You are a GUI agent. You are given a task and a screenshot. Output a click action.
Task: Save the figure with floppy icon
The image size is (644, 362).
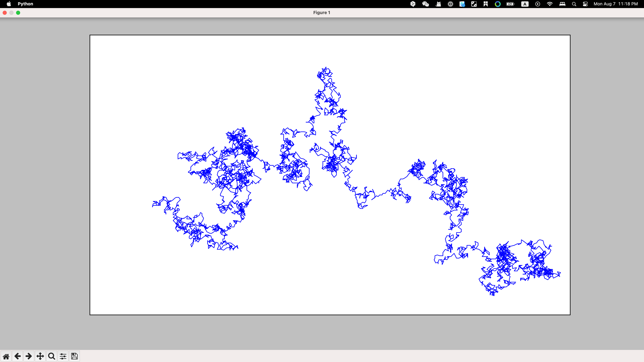[74, 356]
